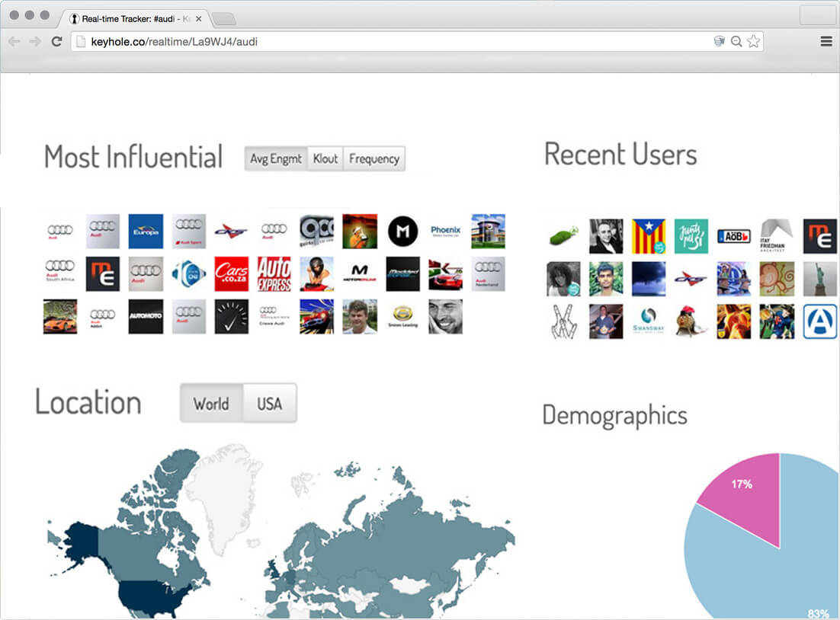This screenshot has width=840, height=620.
Task: Sort influencers by Frequency
Action: click(374, 158)
